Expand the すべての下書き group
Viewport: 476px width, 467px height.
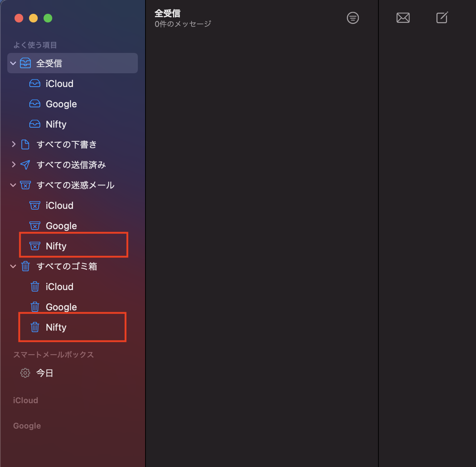tap(13, 144)
